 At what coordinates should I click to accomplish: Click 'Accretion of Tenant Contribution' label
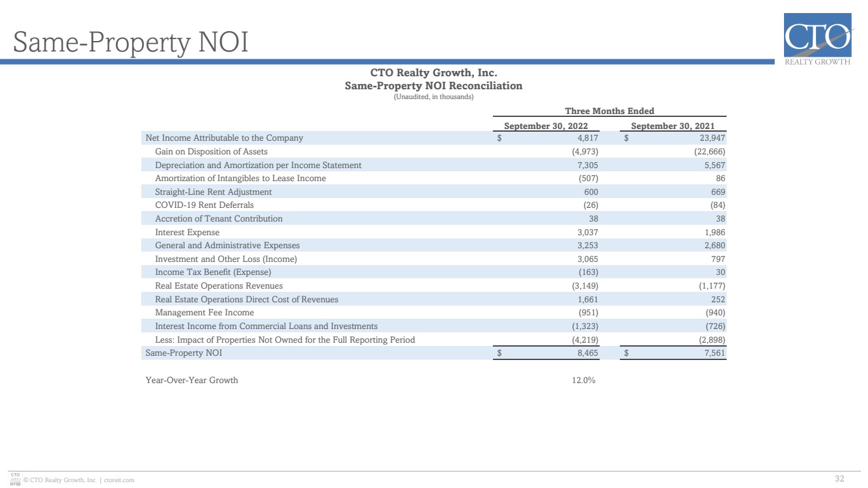click(x=219, y=218)
